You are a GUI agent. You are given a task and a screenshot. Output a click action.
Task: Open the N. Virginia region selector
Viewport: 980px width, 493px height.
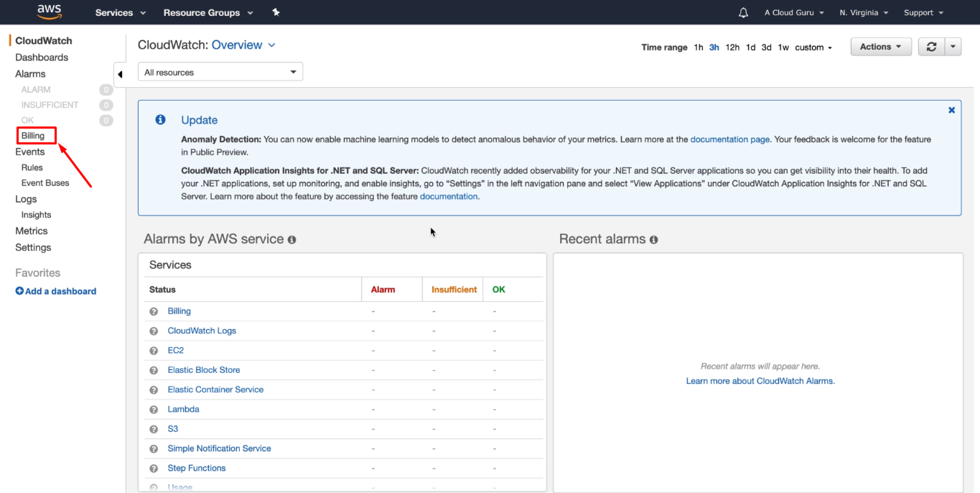pyautogui.click(x=864, y=13)
